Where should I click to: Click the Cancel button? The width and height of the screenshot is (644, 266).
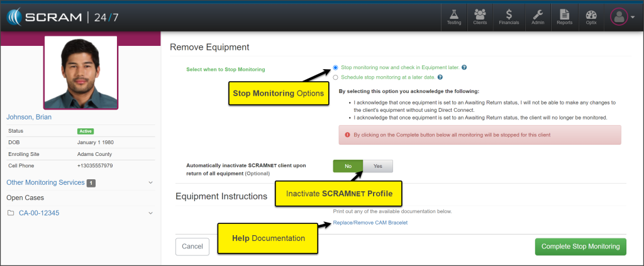[x=192, y=247]
